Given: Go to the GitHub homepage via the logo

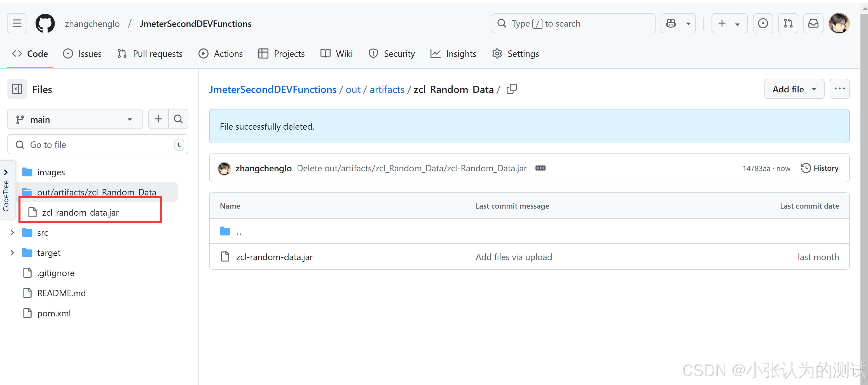Looking at the screenshot, I should [45, 23].
